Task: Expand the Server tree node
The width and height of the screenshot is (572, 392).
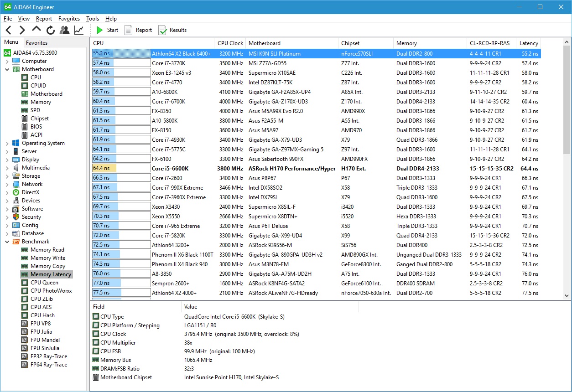Action: pos(7,151)
